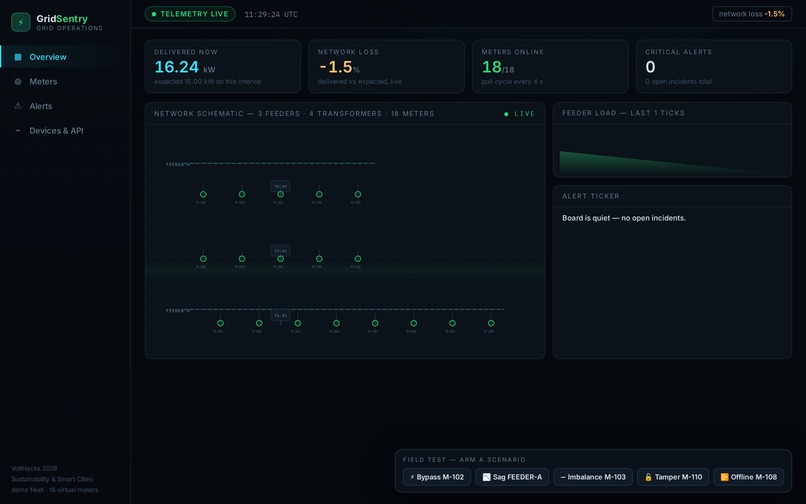This screenshot has width=806, height=504.
Task: Arm the Imbalance M-103 scenario
Action: [593, 477]
